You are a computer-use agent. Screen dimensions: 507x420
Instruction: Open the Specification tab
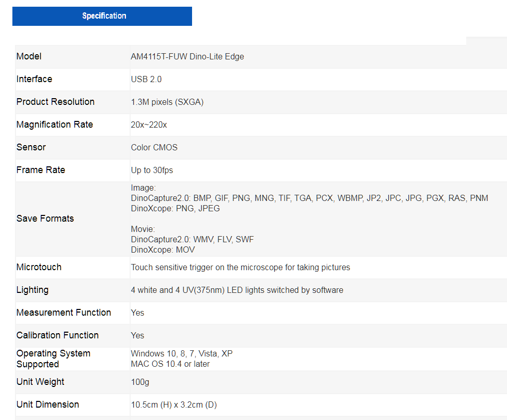pos(102,16)
